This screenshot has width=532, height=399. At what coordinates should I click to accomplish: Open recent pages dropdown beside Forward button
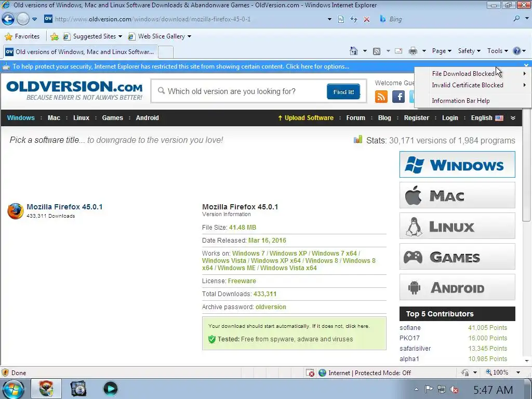[x=34, y=19]
